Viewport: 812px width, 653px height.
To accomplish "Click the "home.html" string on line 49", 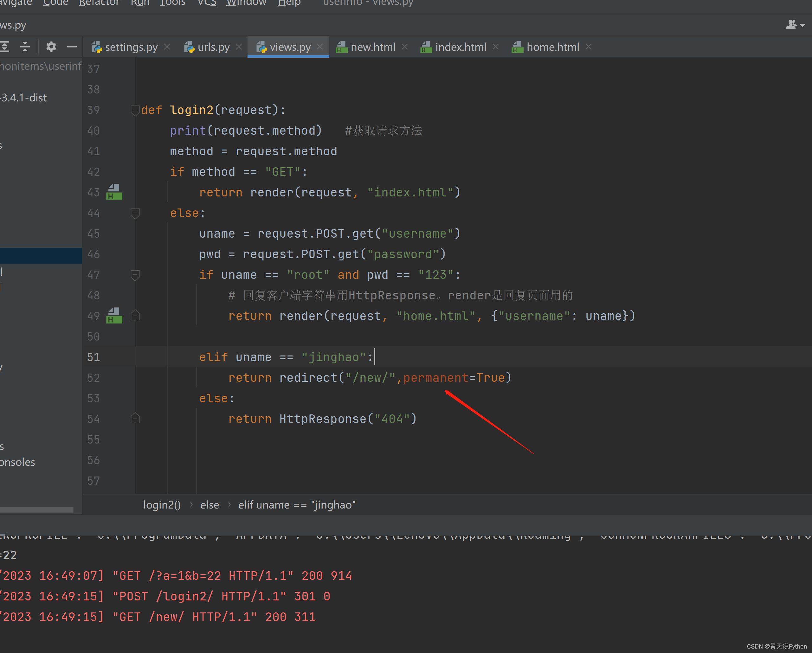I will click(x=435, y=316).
